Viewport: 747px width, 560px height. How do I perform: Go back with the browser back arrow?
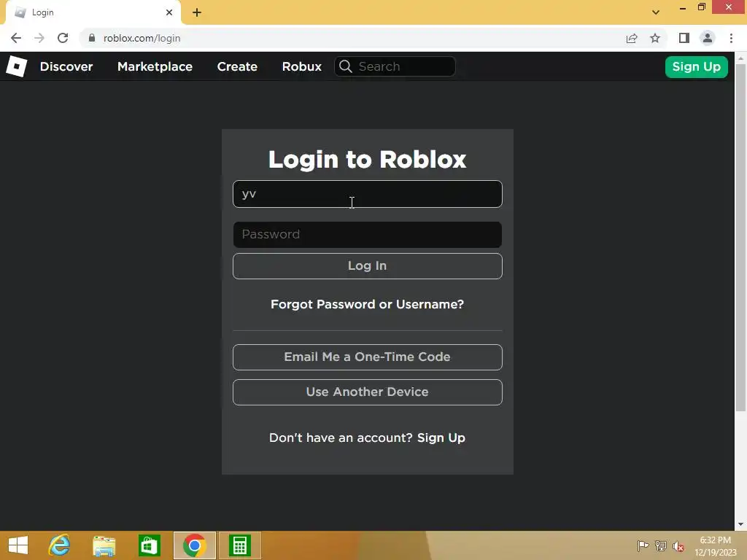coord(16,38)
